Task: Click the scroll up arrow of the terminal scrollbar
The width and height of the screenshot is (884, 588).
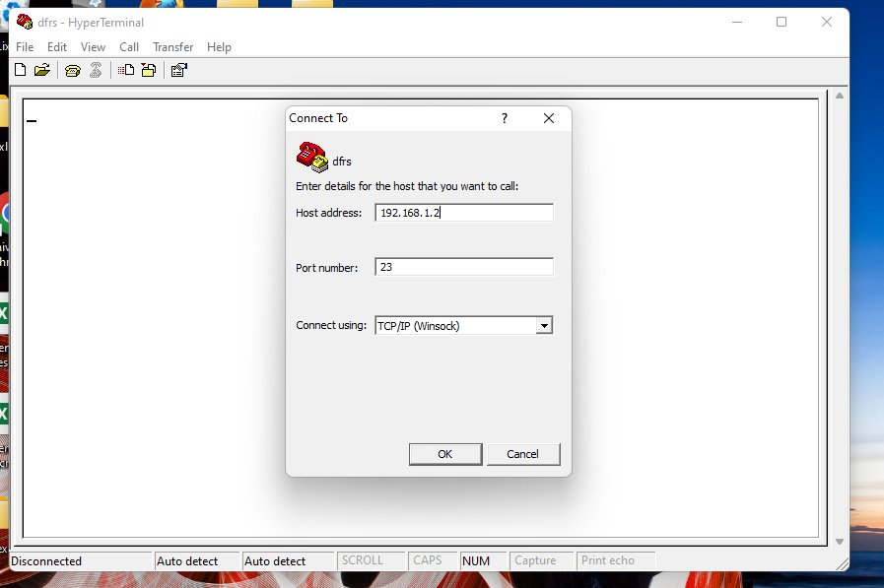Action: click(x=840, y=96)
